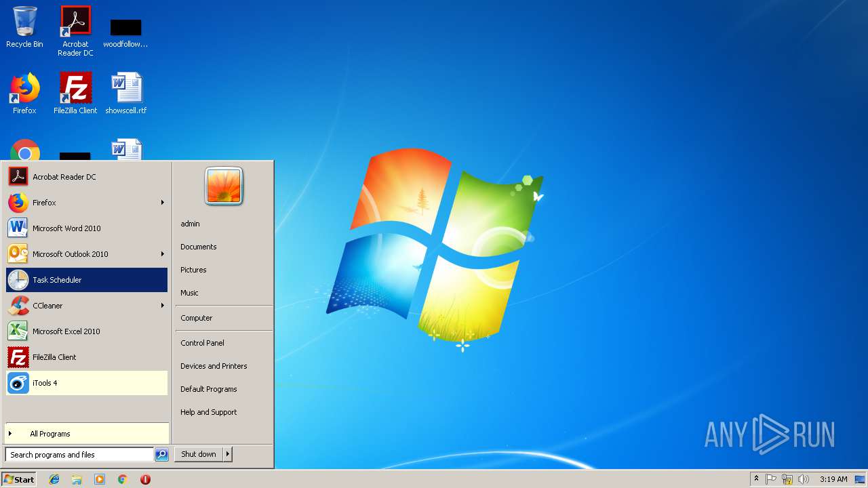868x488 pixels.
Task: Select Task Scheduler in Start menu
Action: (86, 280)
